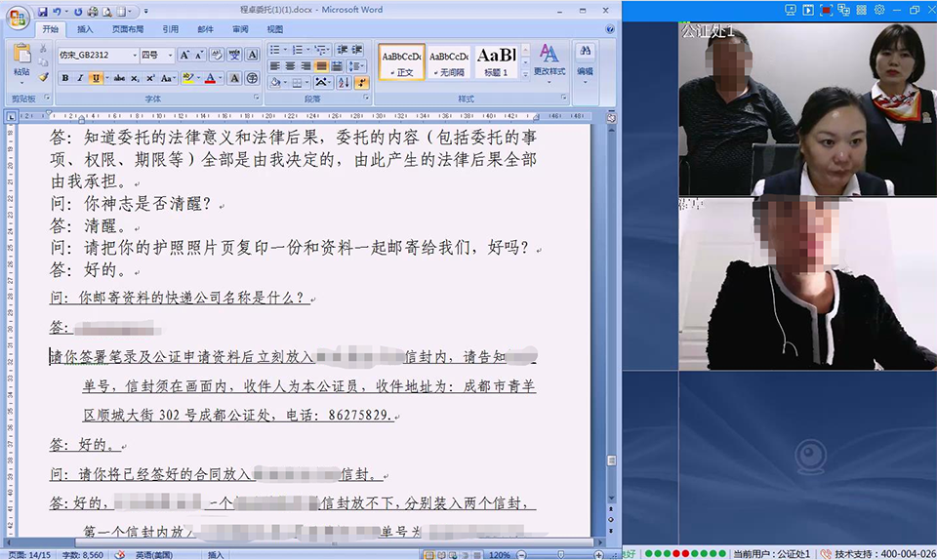Open numbering style dropdown arrow
937x560 pixels.
coord(307,50)
